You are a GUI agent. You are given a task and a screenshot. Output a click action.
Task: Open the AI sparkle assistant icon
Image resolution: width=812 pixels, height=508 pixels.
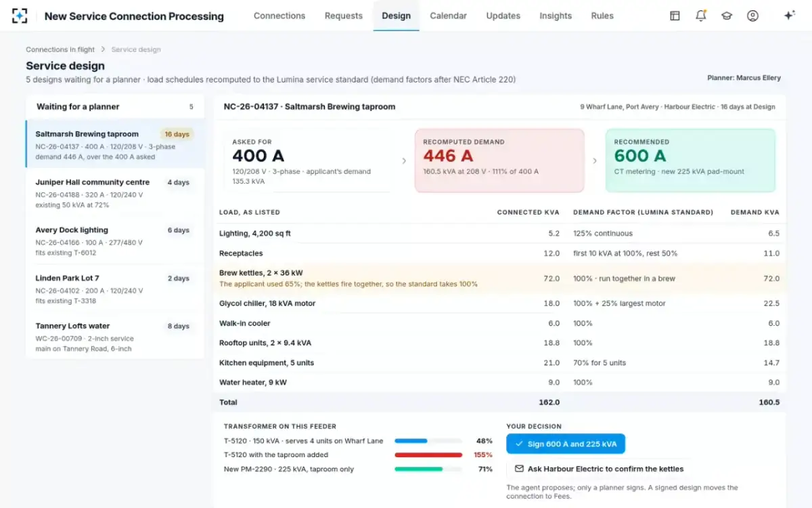point(789,16)
